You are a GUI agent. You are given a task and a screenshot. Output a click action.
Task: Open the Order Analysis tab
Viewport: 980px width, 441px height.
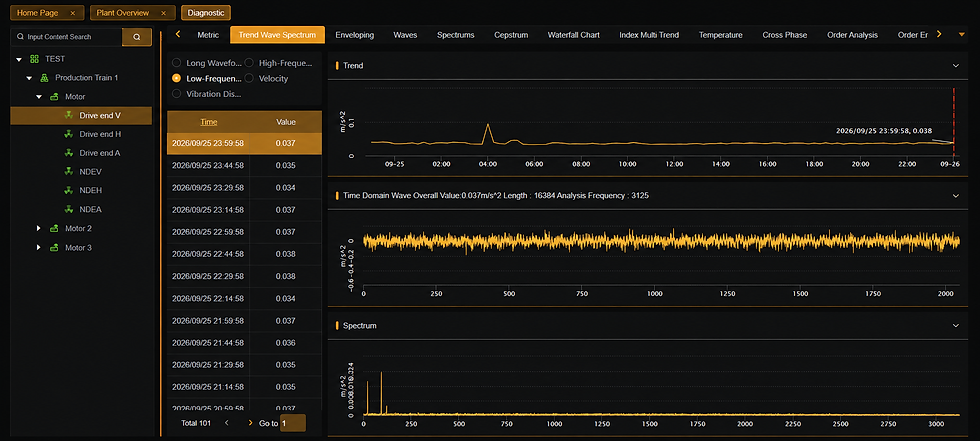pyautogui.click(x=852, y=35)
